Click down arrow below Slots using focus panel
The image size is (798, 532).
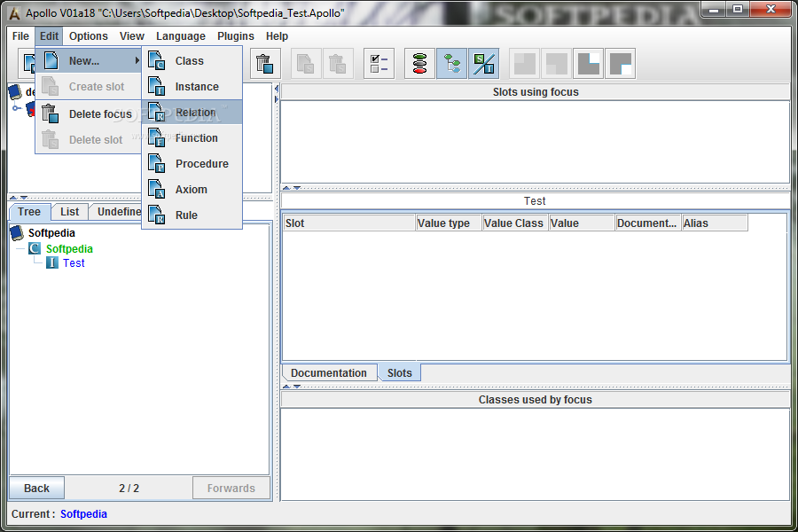tap(297, 188)
